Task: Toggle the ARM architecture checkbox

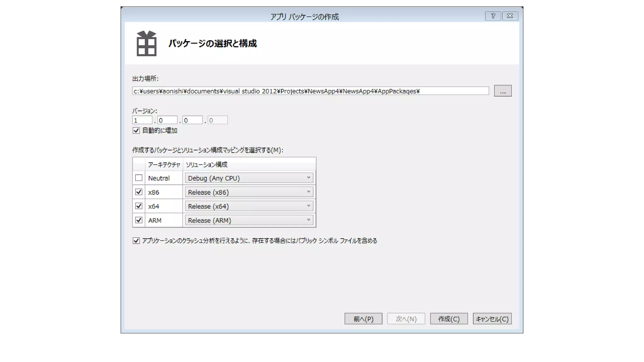Action: pyautogui.click(x=139, y=220)
